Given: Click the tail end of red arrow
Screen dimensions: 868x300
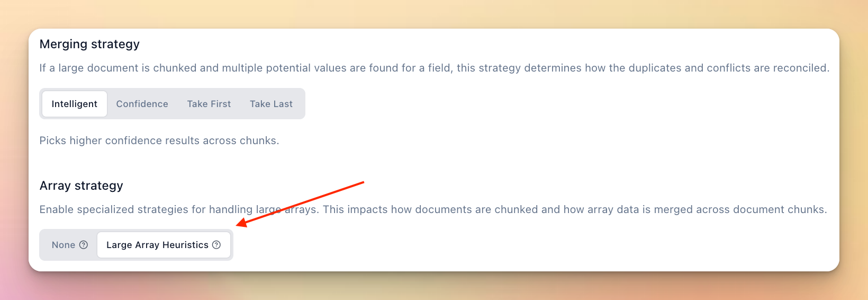Looking at the screenshot, I should point(362,183).
